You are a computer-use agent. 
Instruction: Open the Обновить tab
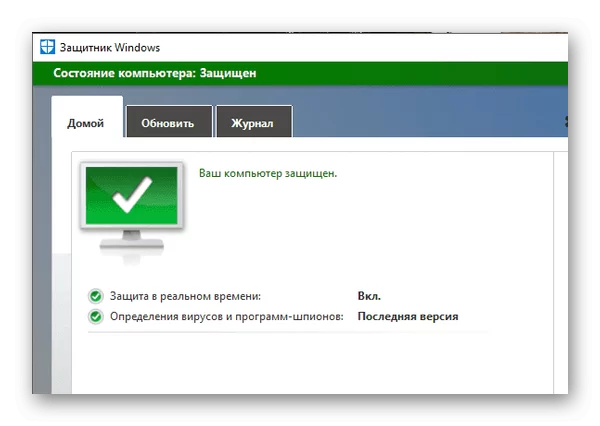click(168, 124)
